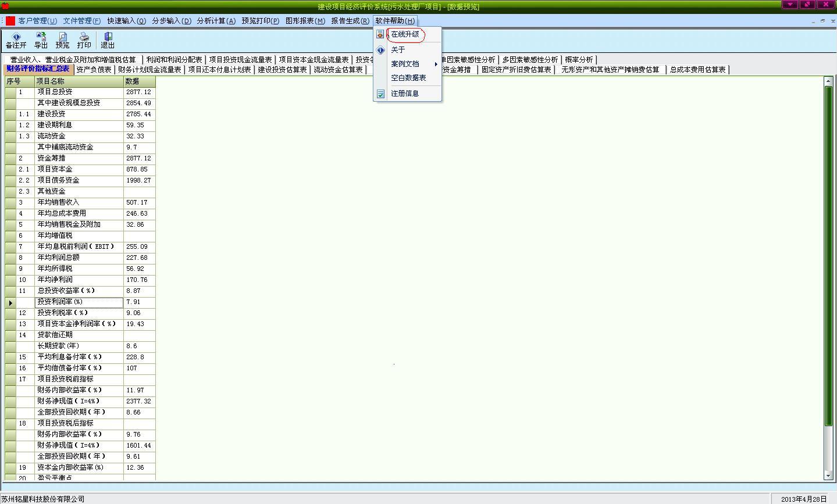
Task: Switch to 财务计划现金流量表 tab
Action: [x=150, y=70]
